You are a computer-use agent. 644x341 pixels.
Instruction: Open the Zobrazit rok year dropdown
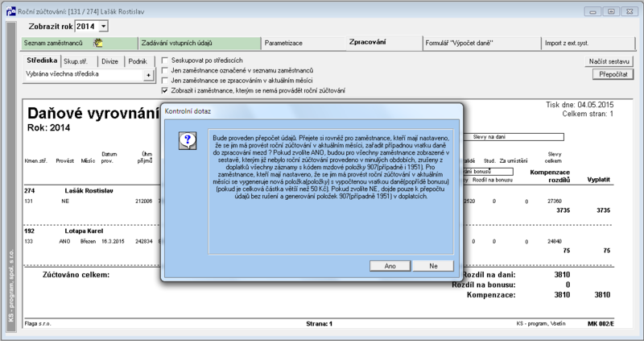pyautogui.click(x=104, y=27)
